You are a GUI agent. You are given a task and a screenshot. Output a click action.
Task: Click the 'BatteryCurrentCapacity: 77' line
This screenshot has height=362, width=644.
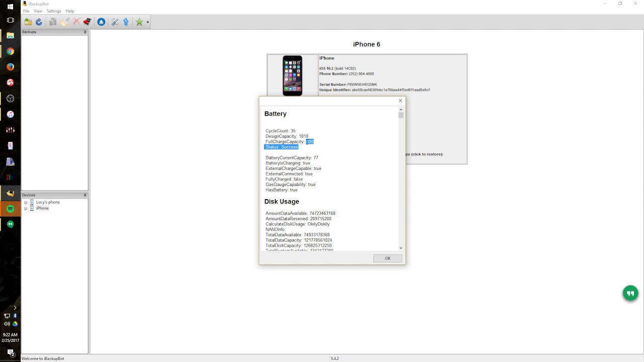(x=292, y=158)
